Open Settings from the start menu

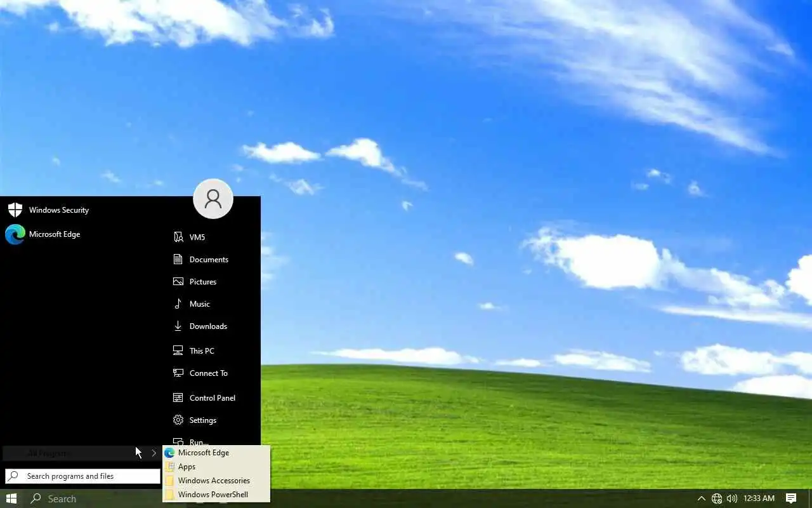pyautogui.click(x=213, y=420)
